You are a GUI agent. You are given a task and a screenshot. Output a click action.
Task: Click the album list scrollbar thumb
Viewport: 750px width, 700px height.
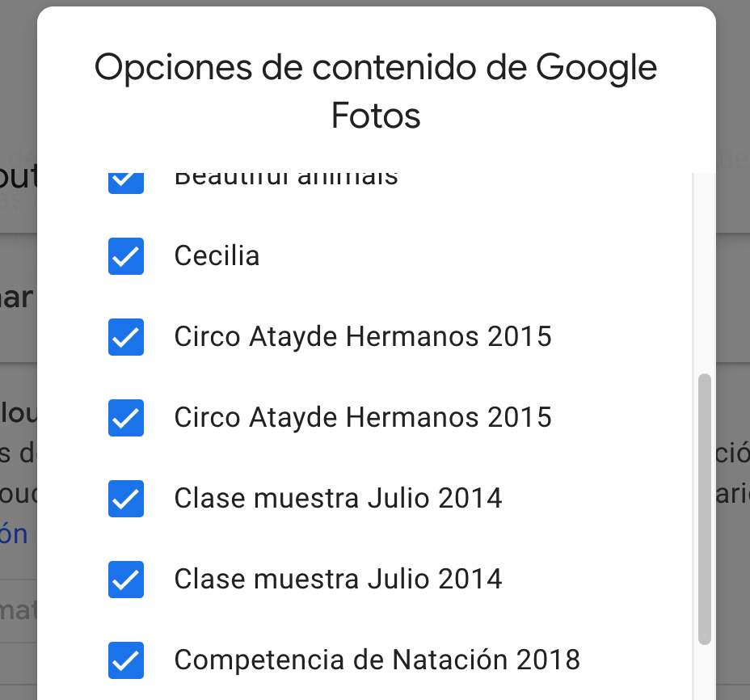click(x=705, y=509)
